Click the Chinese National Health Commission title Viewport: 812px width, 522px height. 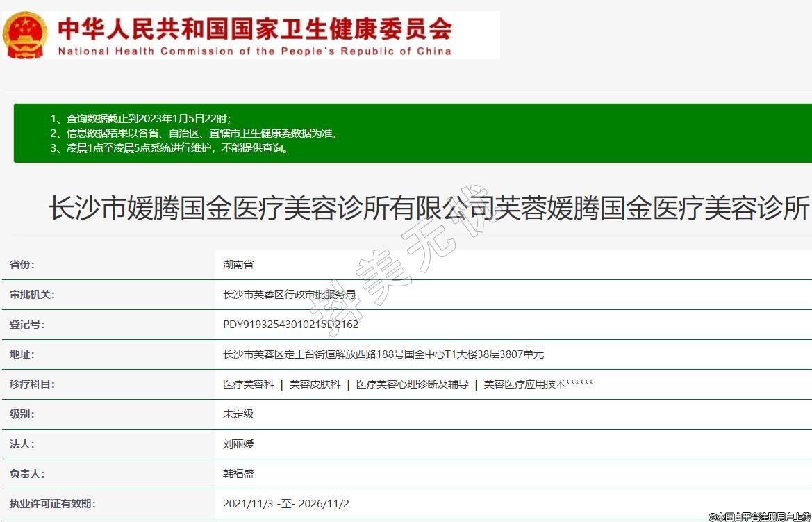255,28
